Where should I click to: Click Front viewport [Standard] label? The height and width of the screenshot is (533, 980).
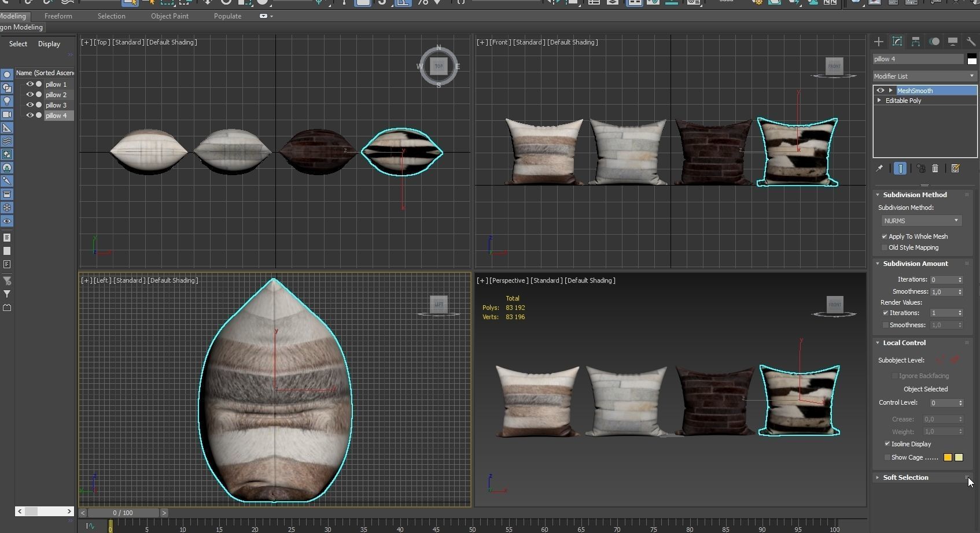[x=529, y=42]
